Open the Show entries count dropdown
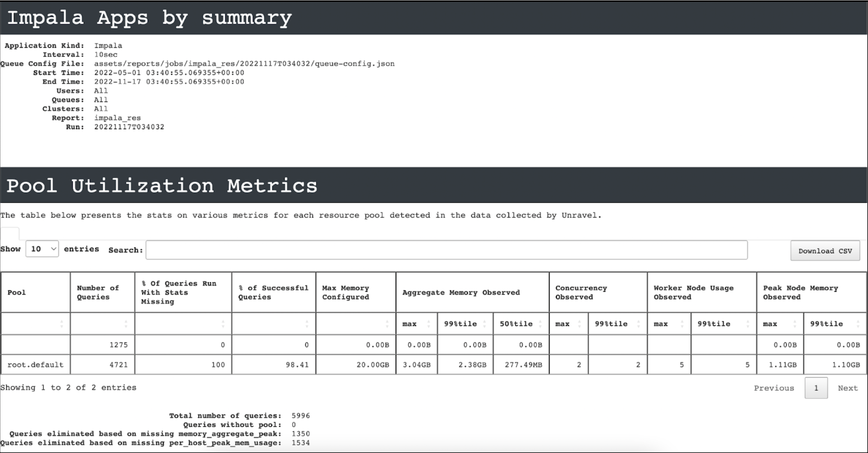The width and height of the screenshot is (868, 453). point(42,249)
